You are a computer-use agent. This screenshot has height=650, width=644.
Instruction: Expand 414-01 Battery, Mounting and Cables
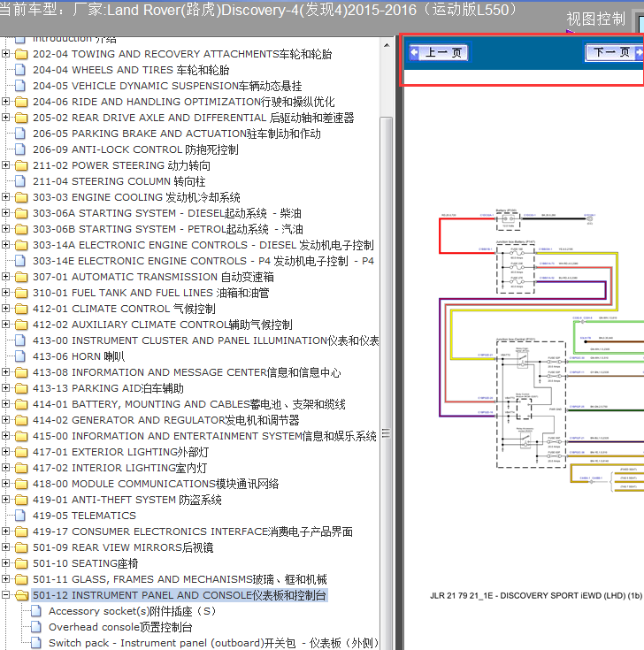(x=6, y=404)
